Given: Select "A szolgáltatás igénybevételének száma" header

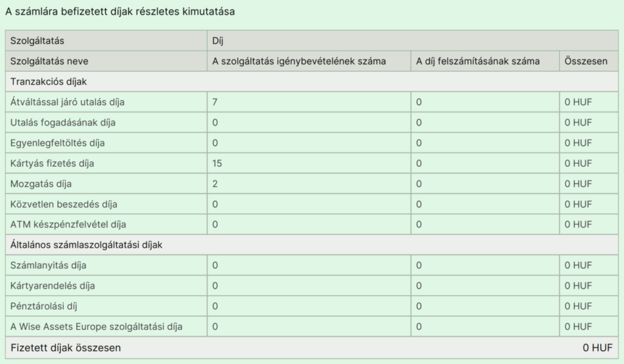Looking at the screenshot, I should pyautogui.click(x=299, y=61).
